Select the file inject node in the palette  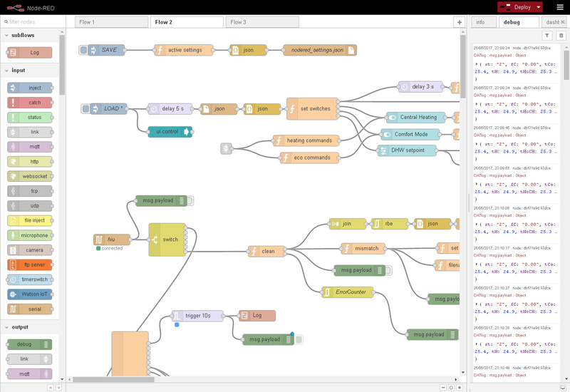[29, 220]
